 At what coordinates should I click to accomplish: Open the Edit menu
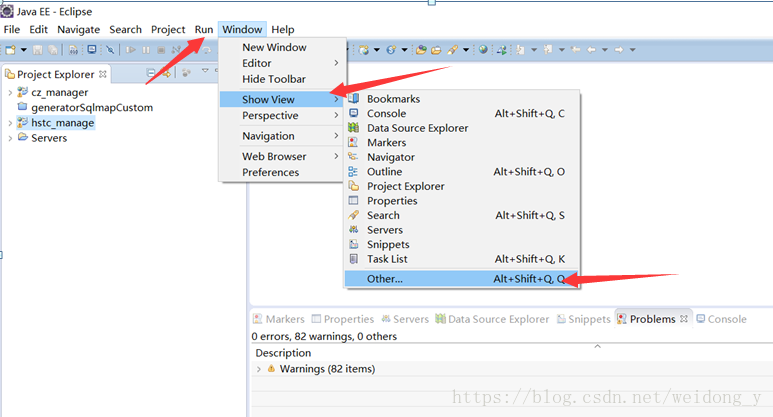click(x=38, y=30)
